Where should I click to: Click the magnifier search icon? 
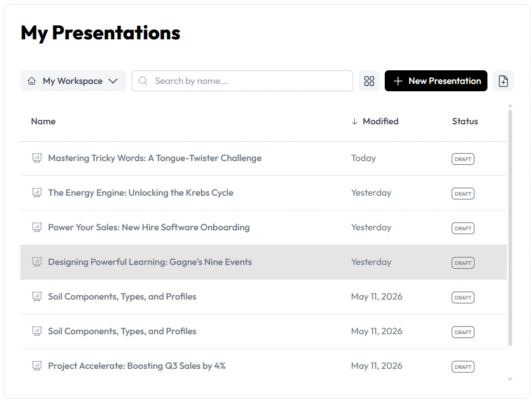pyautogui.click(x=143, y=81)
